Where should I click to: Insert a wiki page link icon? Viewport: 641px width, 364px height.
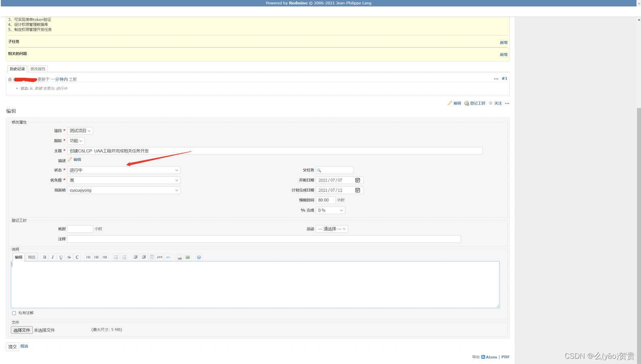(180, 257)
